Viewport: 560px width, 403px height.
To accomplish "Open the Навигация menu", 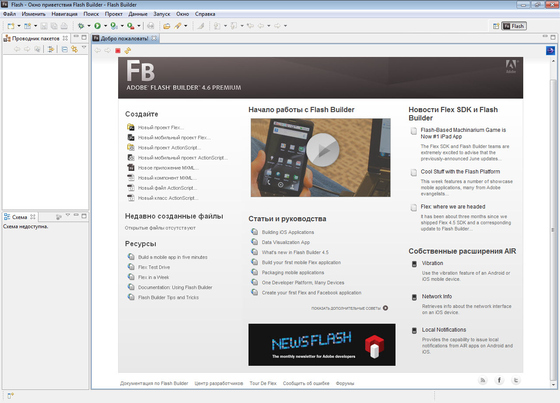I will [64, 14].
